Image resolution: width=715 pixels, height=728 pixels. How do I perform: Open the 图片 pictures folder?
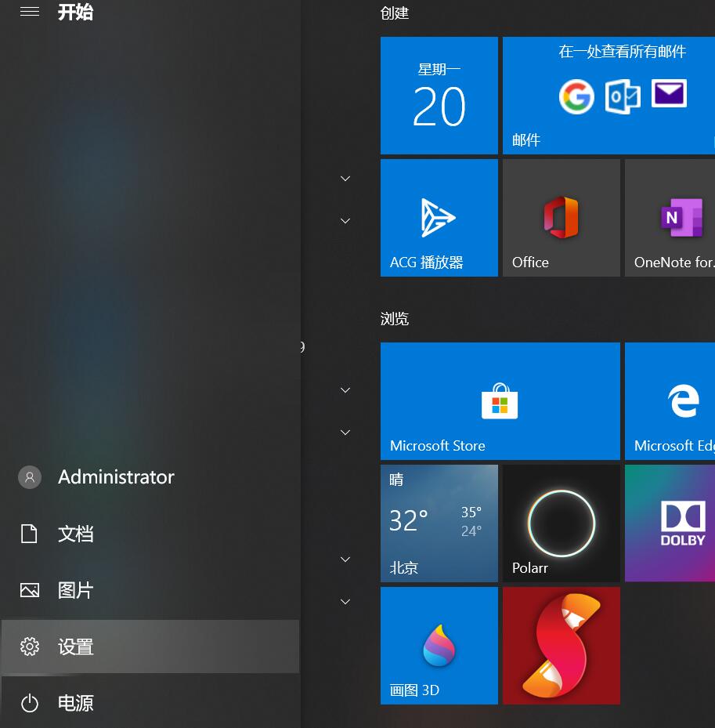click(x=150, y=591)
